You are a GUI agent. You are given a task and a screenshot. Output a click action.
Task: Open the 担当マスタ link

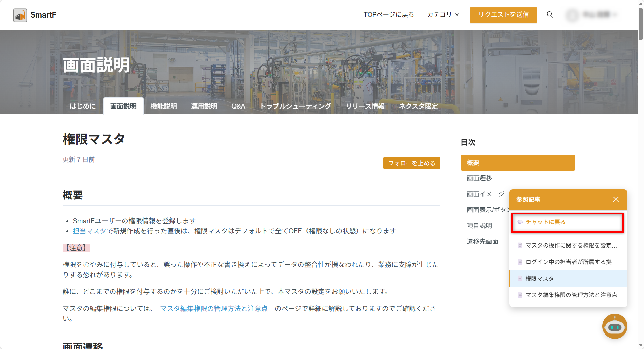[89, 231]
